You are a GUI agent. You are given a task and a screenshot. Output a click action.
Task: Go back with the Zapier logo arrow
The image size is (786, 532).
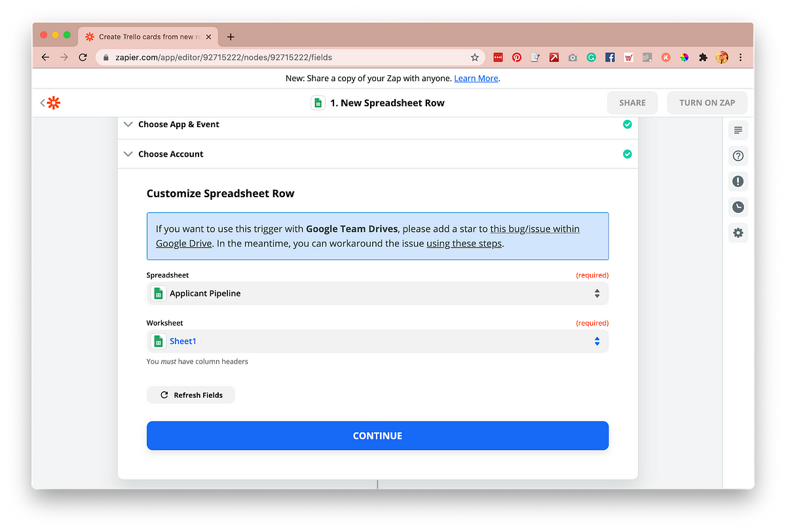pyautogui.click(x=50, y=103)
